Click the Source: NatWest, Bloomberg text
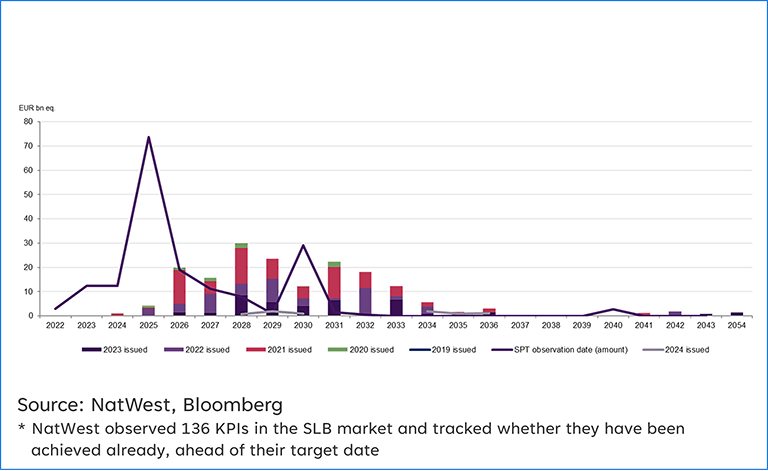The image size is (768, 471). tap(149, 405)
